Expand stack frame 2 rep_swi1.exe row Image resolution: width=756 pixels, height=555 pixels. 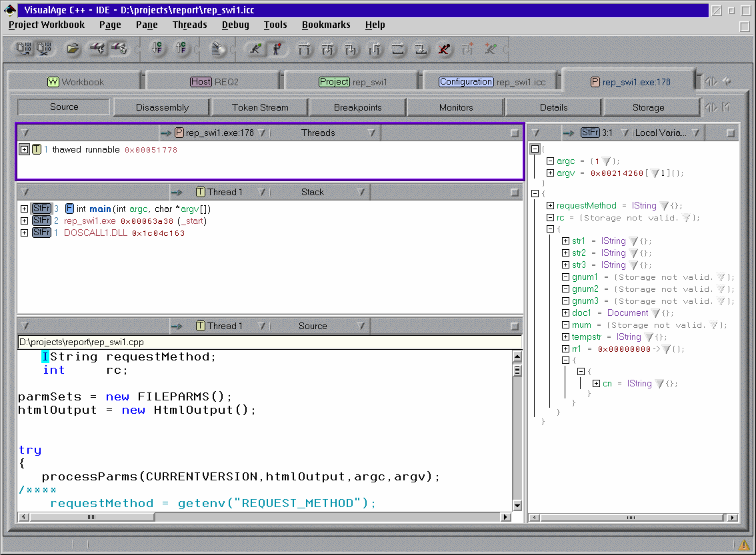coord(24,221)
